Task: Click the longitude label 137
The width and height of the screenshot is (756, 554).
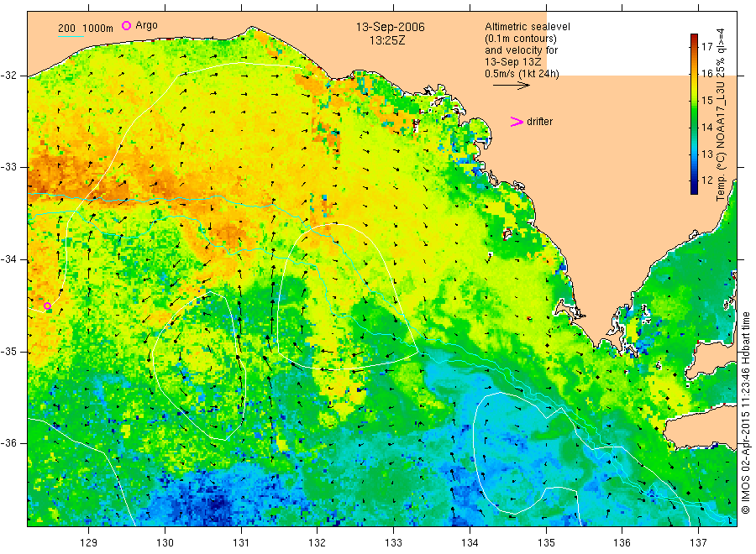Action: (x=698, y=543)
